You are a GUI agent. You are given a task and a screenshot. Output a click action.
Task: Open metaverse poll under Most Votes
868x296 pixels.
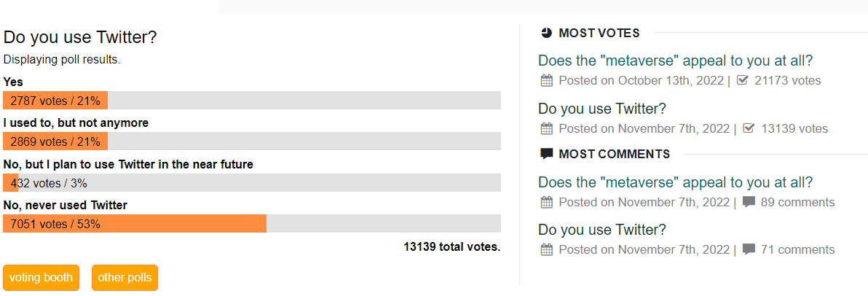675,61
